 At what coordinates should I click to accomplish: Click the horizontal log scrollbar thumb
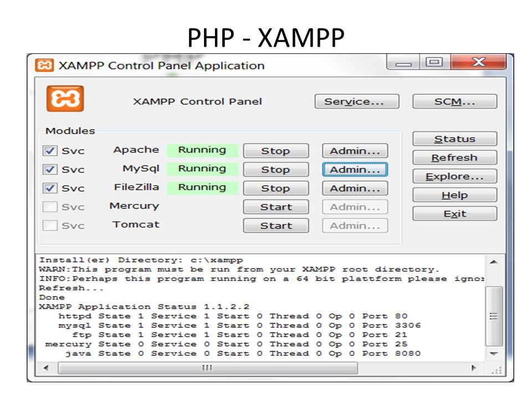point(208,367)
